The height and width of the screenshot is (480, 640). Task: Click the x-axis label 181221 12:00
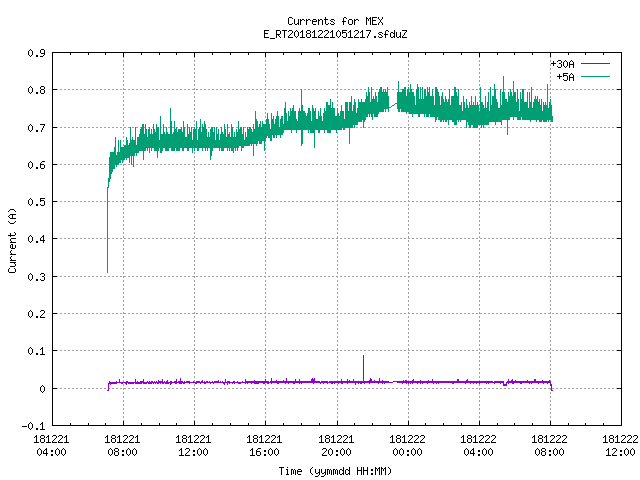[193, 446]
